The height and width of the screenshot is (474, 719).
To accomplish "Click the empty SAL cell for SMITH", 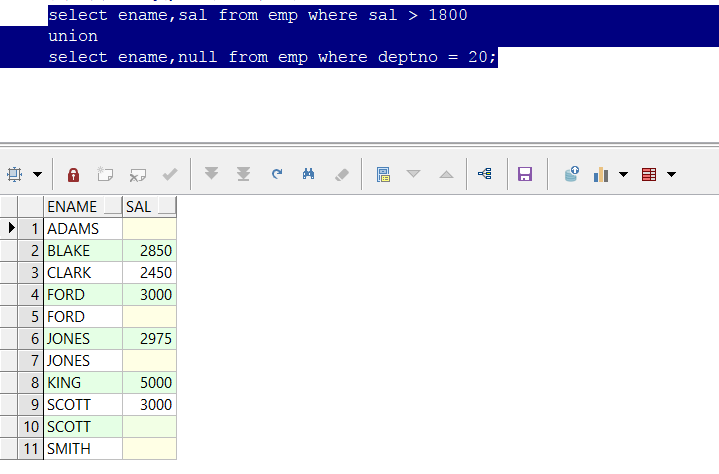I will coord(149,448).
